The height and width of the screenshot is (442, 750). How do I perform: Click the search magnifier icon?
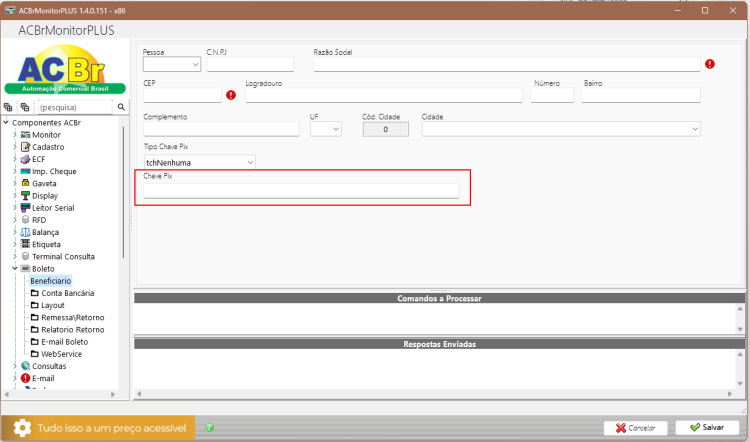121,107
